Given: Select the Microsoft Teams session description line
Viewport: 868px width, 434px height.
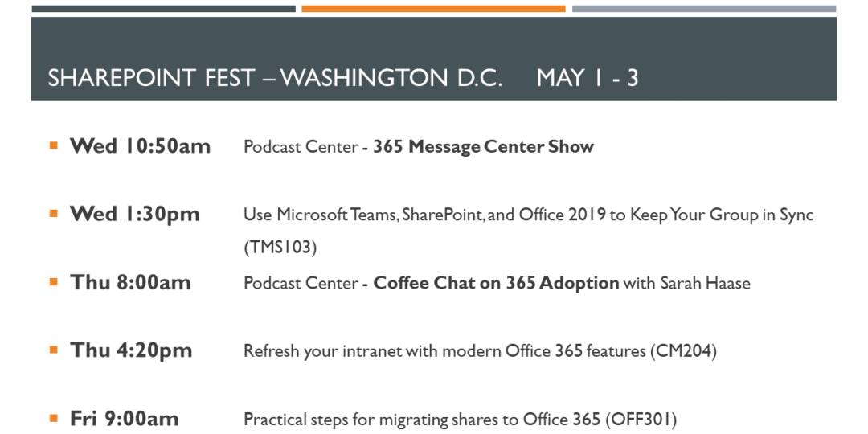Looking at the screenshot, I should [x=528, y=215].
